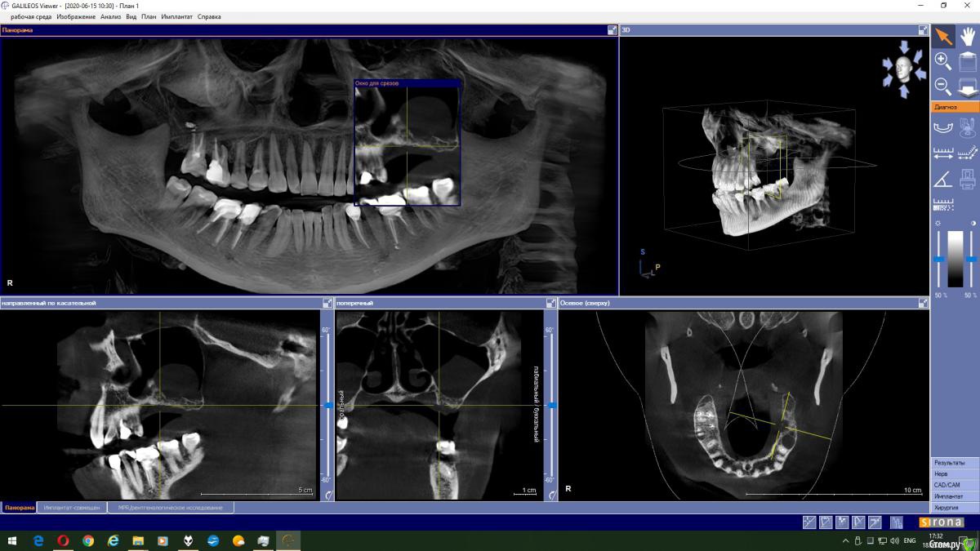Open Google Chrome from the taskbar
Viewport: 980px width, 551px height.
point(88,540)
